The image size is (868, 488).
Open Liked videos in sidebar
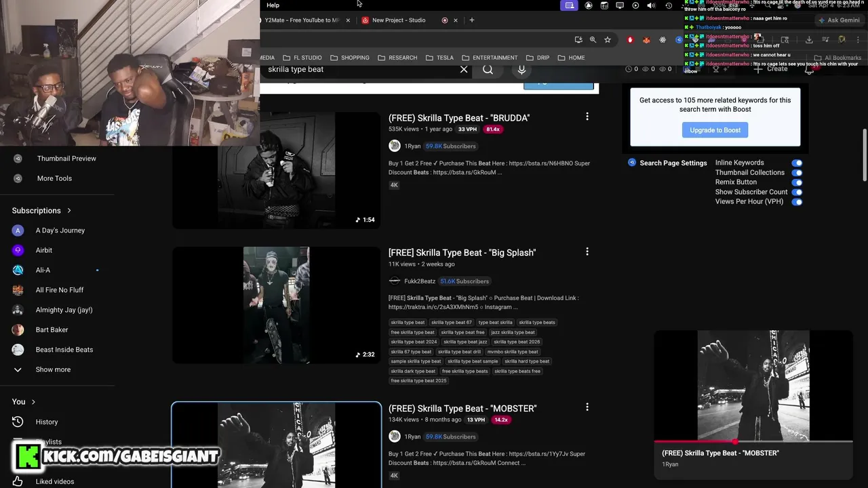pyautogui.click(x=54, y=481)
